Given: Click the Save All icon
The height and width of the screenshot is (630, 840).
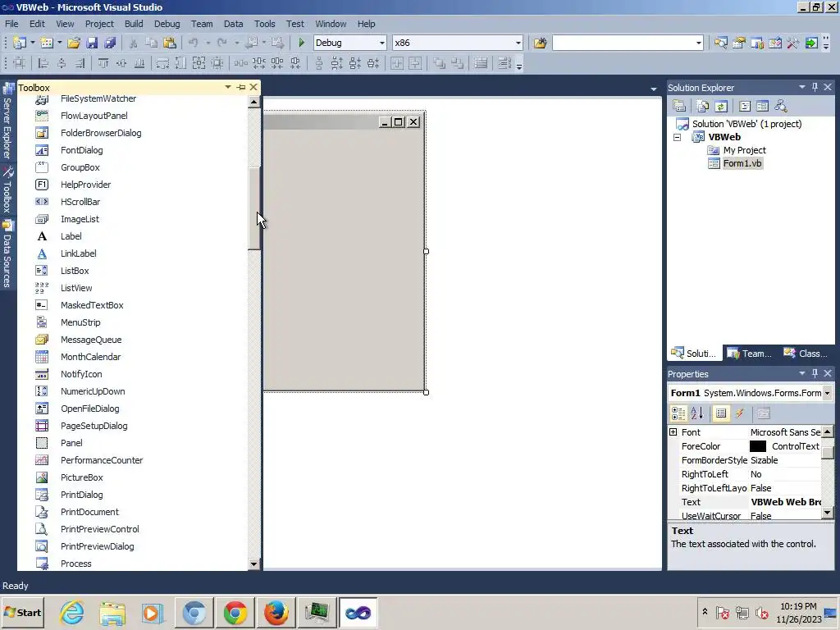Looking at the screenshot, I should pyautogui.click(x=110, y=43).
